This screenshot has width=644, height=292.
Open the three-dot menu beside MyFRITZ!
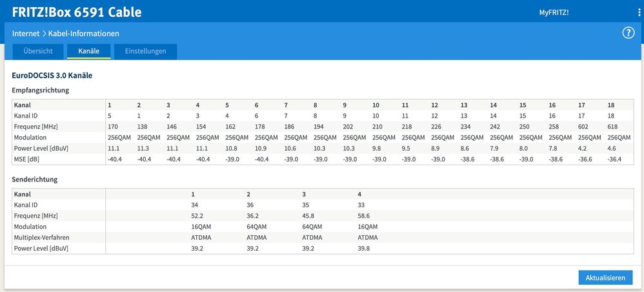pos(639,12)
